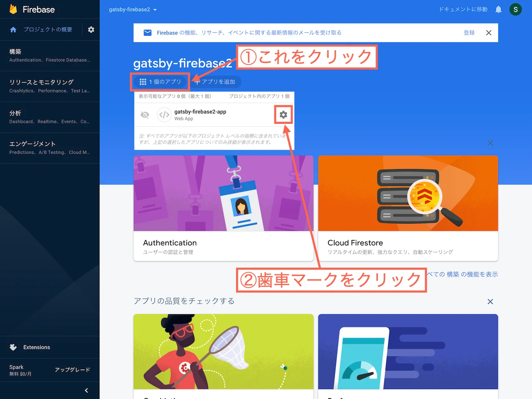This screenshot has height=399, width=532.
Task: Click the Web App code icon
Action: [x=164, y=115]
